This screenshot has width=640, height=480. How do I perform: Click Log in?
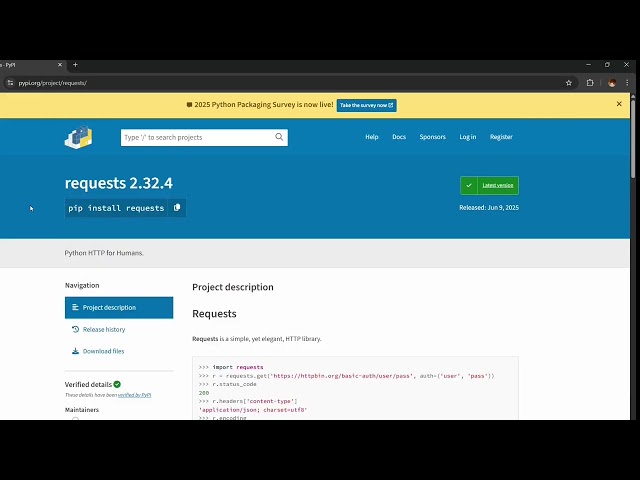coord(468,137)
